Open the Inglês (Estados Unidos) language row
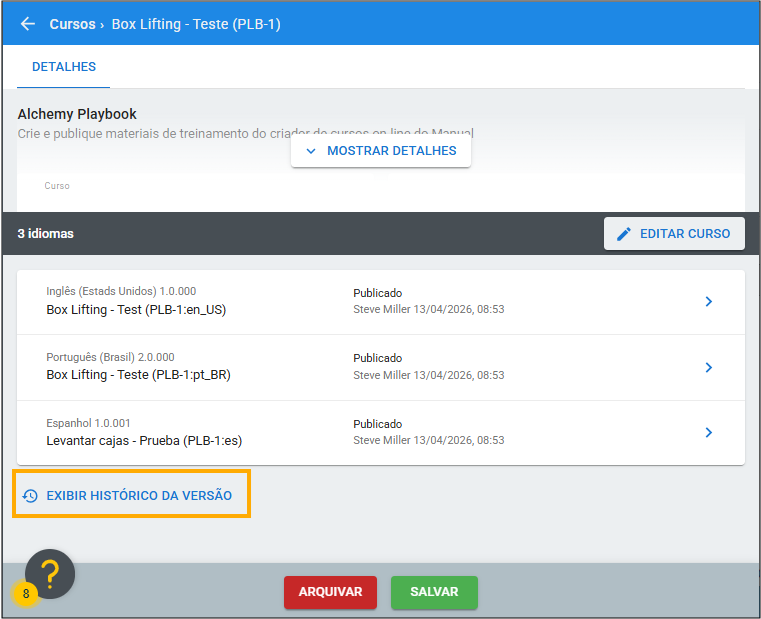 click(200, 301)
